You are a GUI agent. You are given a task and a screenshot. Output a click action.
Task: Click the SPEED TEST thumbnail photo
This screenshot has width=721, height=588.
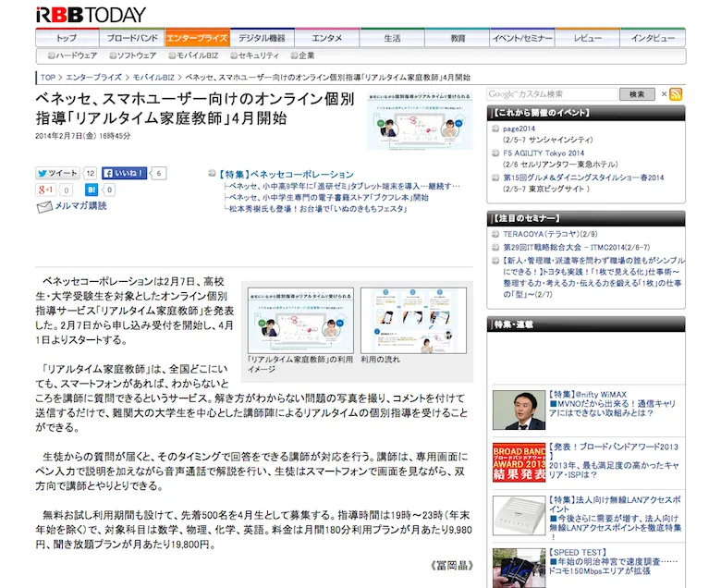[x=519, y=568]
